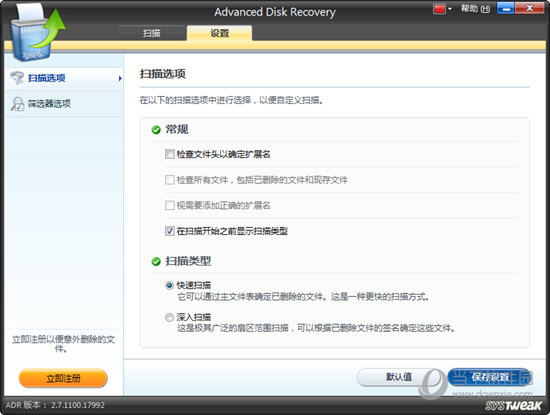Click the 快速扫描 description text
This screenshot has width=550, height=415.
pyautogui.click(x=303, y=297)
